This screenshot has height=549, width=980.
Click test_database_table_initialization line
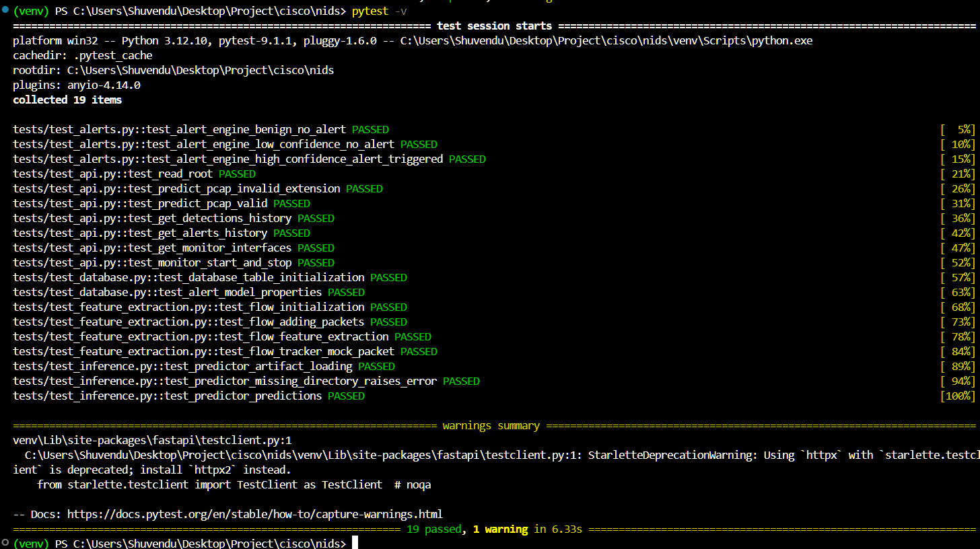[x=210, y=278]
